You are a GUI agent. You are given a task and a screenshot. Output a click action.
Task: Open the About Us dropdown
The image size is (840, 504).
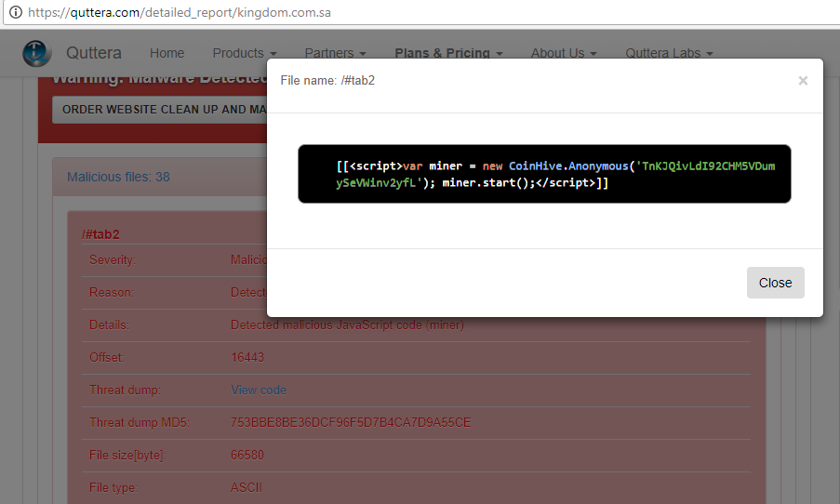pyautogui.click(x=564, y=53)
